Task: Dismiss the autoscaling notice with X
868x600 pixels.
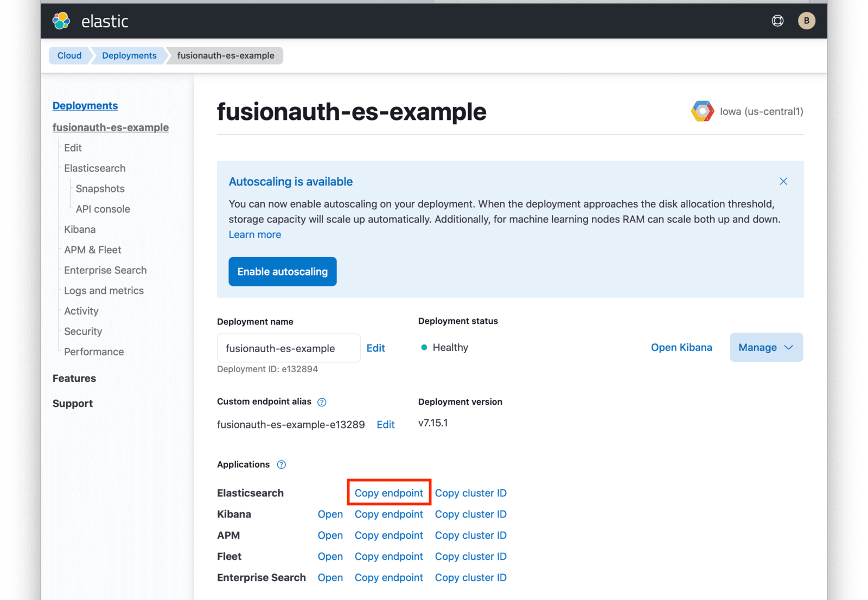Action: click(x=783, y=181)
